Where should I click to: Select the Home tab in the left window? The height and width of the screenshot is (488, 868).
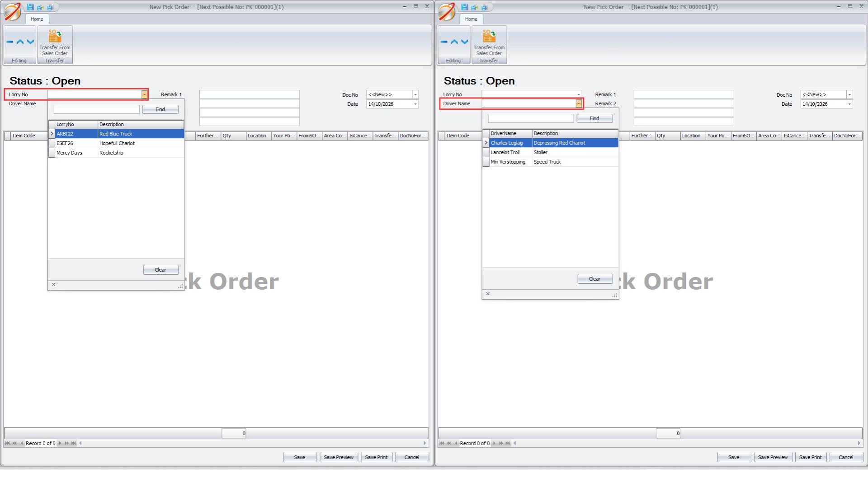[37, 19]
